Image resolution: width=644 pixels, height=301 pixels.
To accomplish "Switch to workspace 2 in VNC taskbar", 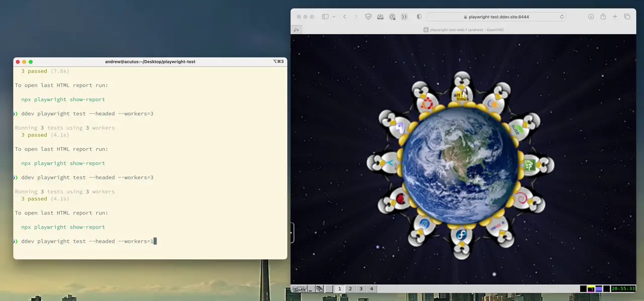I will click(x=350, y=289).
